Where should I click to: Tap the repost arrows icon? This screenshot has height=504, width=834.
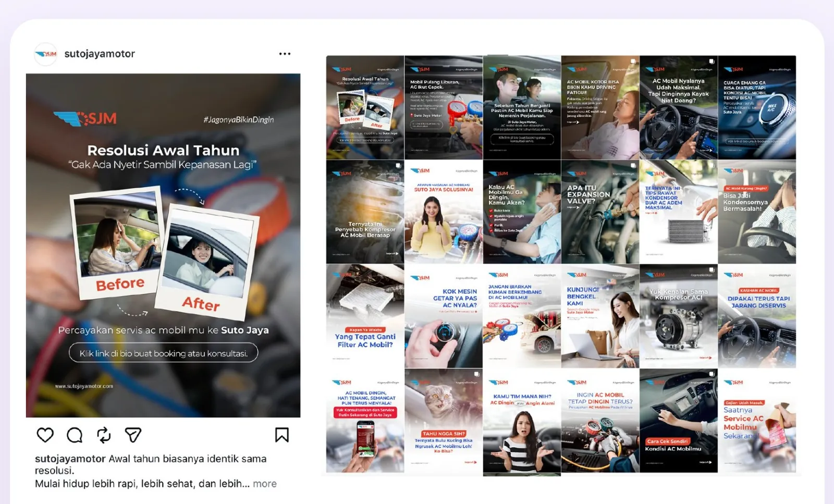pos(104,435)
